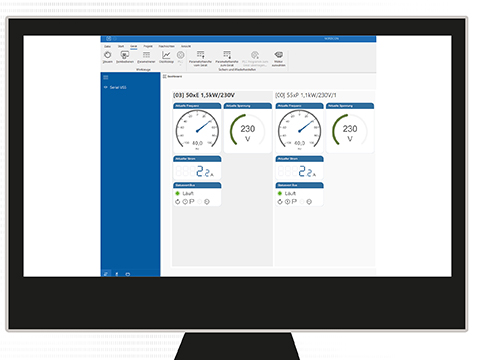Click the frequency dial gauge of second device
The height and width of the screenshot is (360, 480).
click(x=299, y=130)
